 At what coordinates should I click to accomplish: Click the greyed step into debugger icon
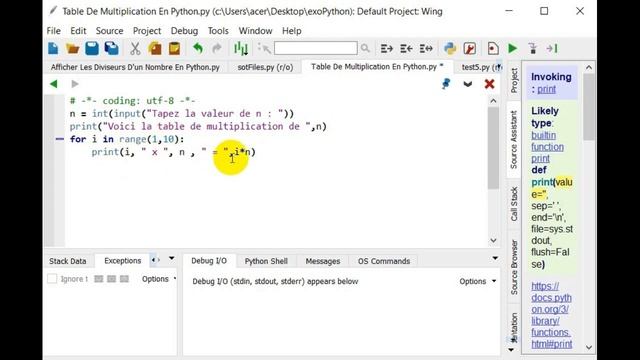pos(533,49)
